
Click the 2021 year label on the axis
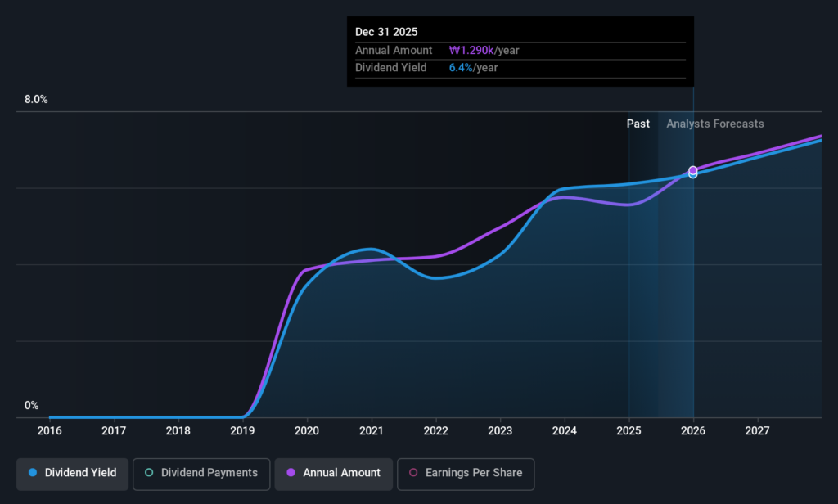click(371, 431)
